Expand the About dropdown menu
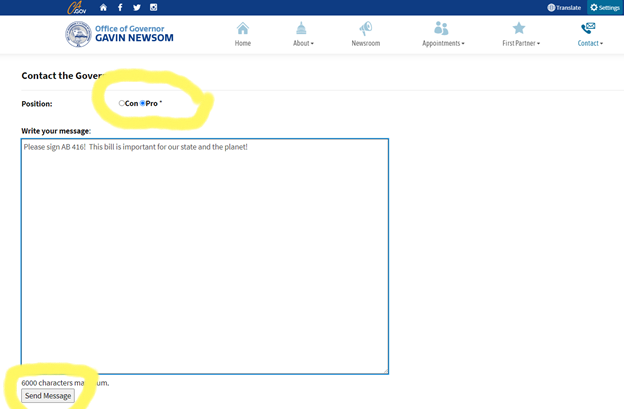This screenshot has width=624, height=409. tap(302, 44)
